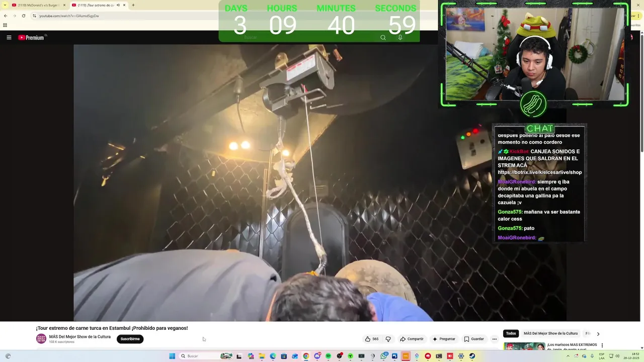The image size is (644, 362).
Task: Open the ESP LAA language indicator
Action: [x=602, y=356]
